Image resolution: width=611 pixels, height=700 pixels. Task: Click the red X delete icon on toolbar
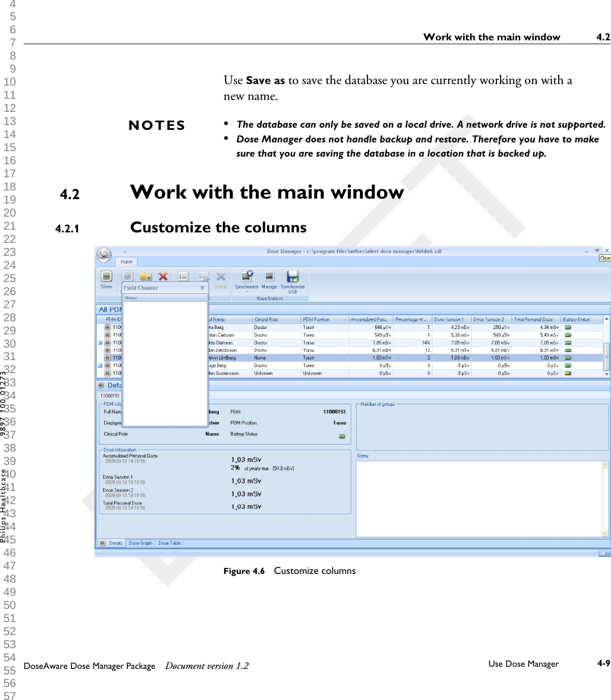coord(163,276)
